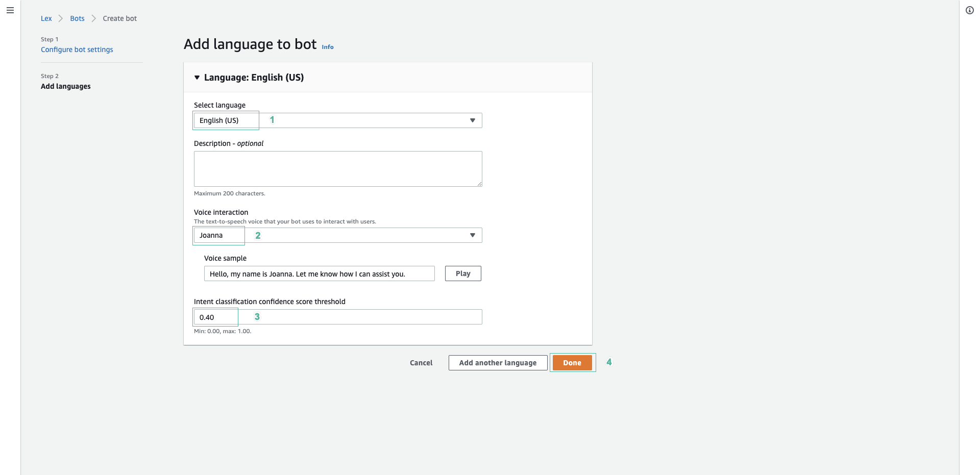980x475 pixels.
Task: Go to Lex breadcrumb link
Action: (x=46, y=18)
